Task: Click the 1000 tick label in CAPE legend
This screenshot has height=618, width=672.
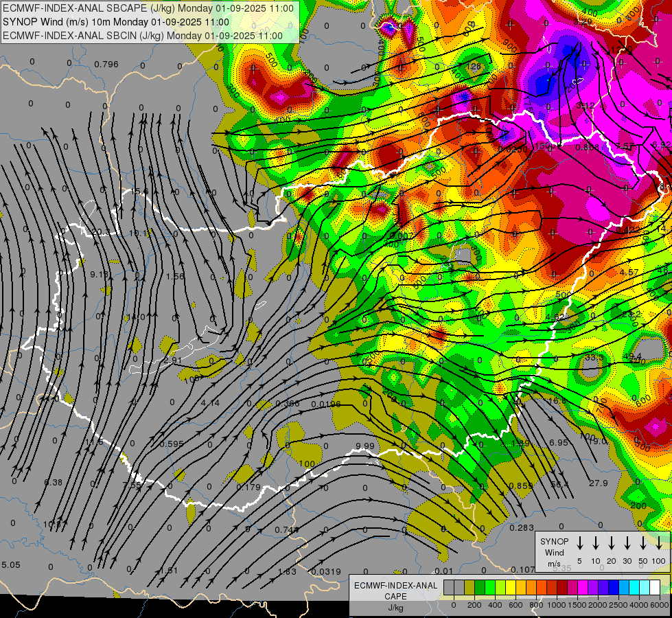Action: (x=557, y=605)
